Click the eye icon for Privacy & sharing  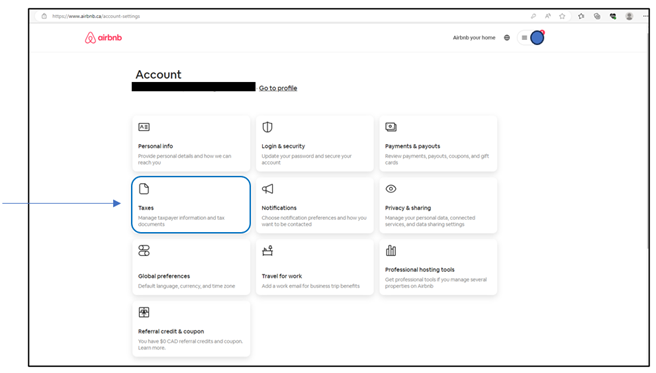391,189
